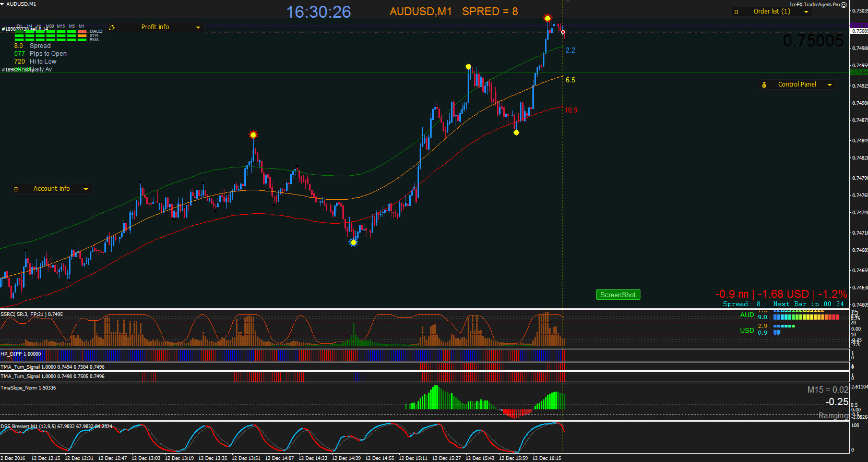
Task: Click the Control Panel label
Action: (x=797, y=84)
